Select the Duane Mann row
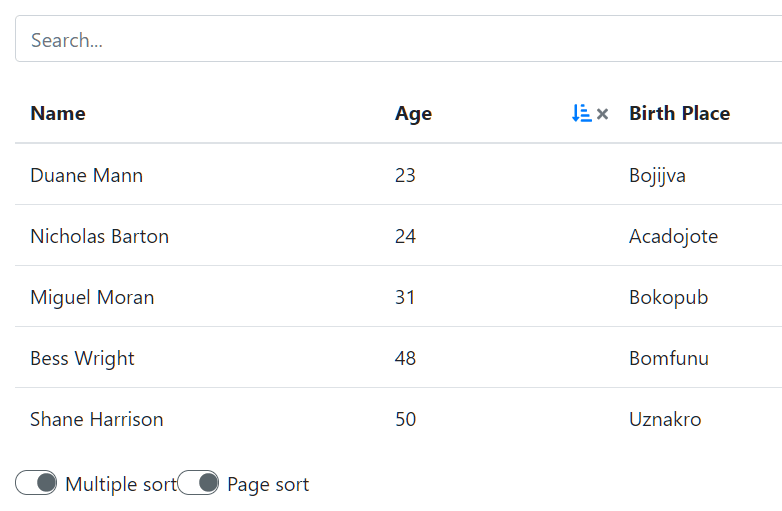Viewport: 782px width, 511px height. point(398,174)
